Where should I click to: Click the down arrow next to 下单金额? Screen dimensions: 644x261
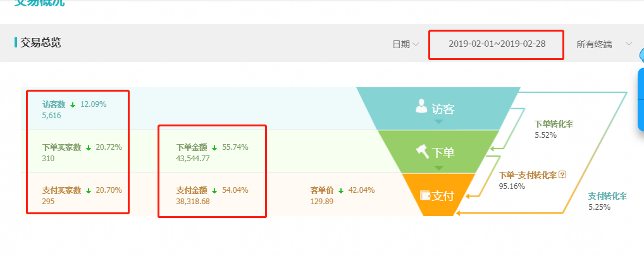pyautogui.click(x=214, y=148)
